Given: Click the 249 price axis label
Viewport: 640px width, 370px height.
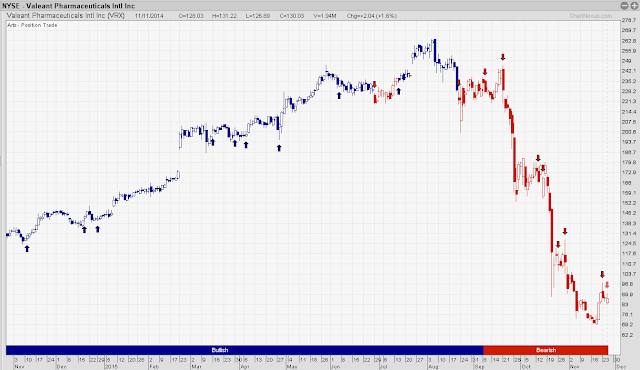Looking at the screenshot, I should point(626,61).
